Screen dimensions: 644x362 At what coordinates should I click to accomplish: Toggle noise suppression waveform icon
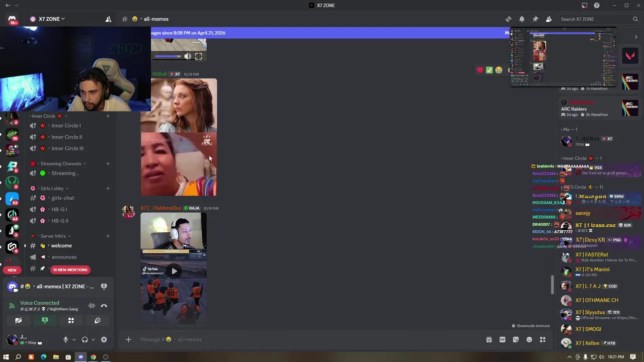(92, 306)
